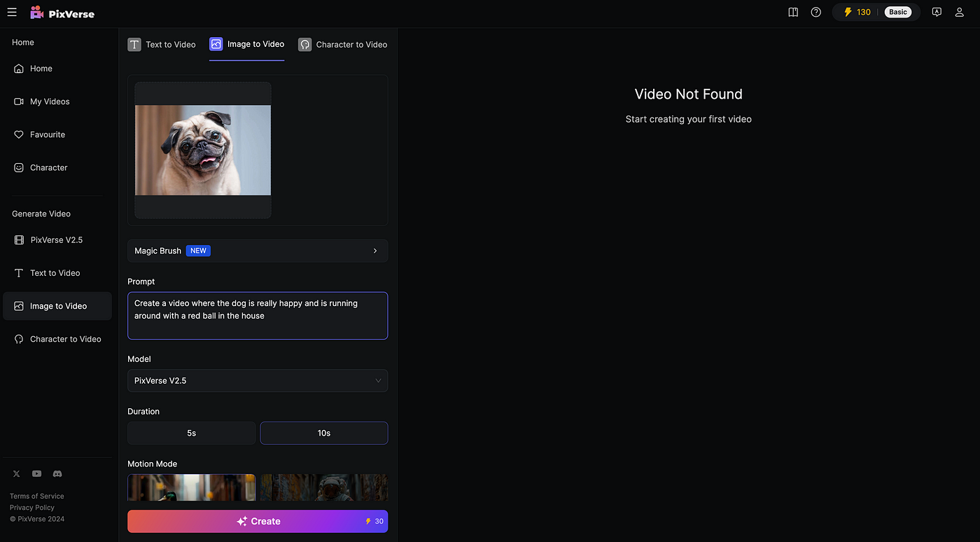Click the uploaded pug image thumbnail

[203, 150]
